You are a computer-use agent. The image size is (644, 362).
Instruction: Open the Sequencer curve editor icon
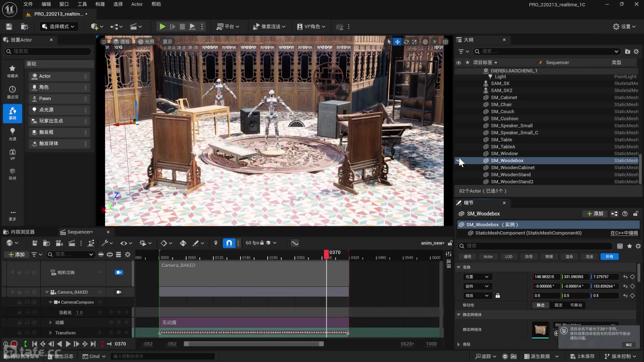point(295,243)
